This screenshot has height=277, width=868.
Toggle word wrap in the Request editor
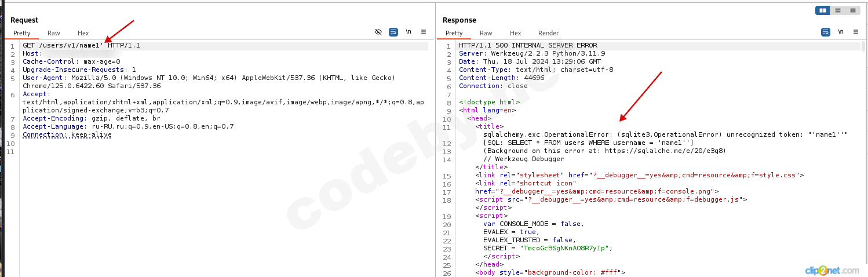(393, 32)
